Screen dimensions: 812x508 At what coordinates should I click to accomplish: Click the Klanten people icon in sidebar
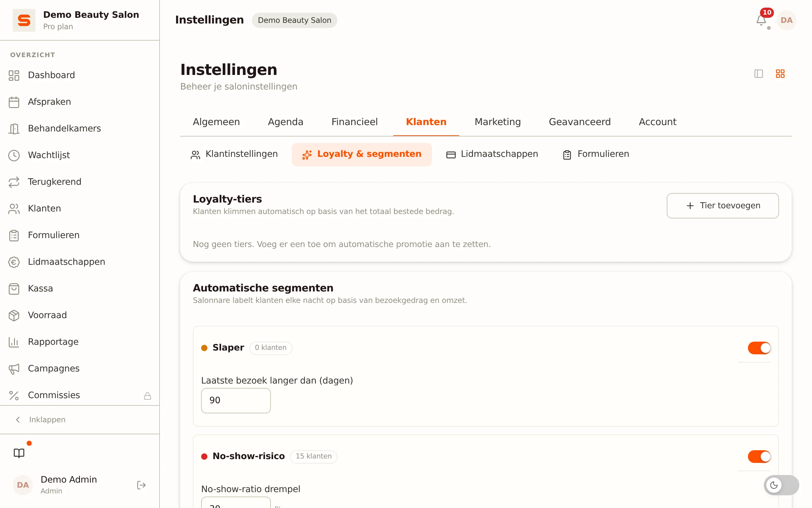point(14,209)
